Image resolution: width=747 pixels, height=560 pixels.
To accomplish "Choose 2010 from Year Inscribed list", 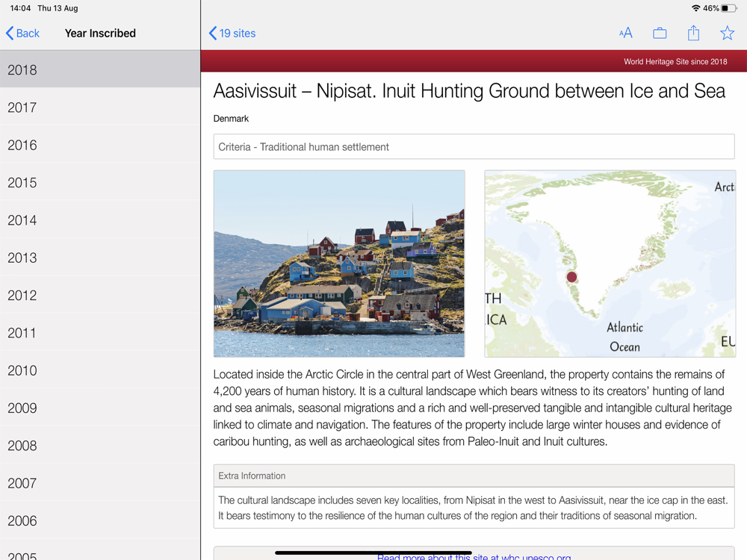I will [100, 370].
